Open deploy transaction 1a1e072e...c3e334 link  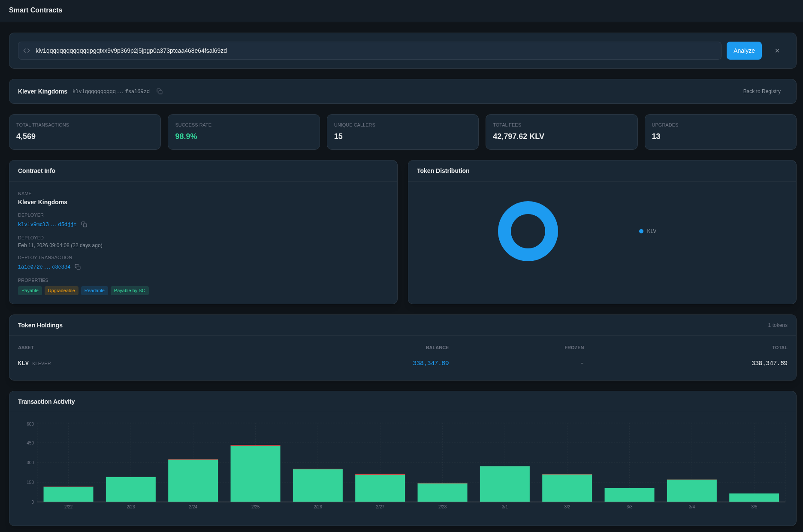point(44,267)
